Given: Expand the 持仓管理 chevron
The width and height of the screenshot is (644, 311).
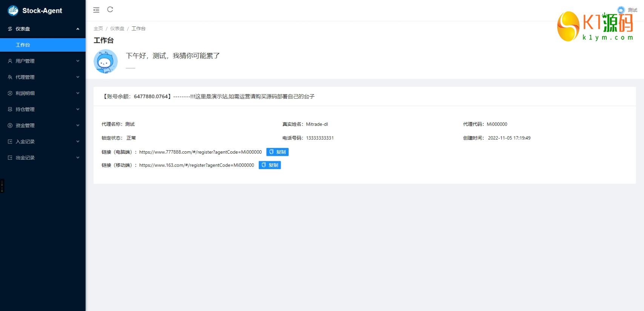Looking at the screenshot, I should (x=78, y=109).
